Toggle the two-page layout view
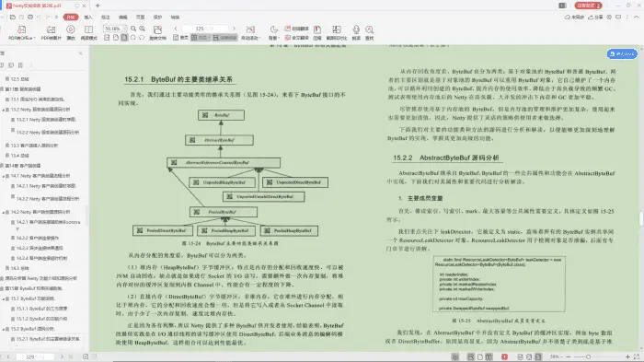The width and height of the screenshot is (644, 362). 200,38
